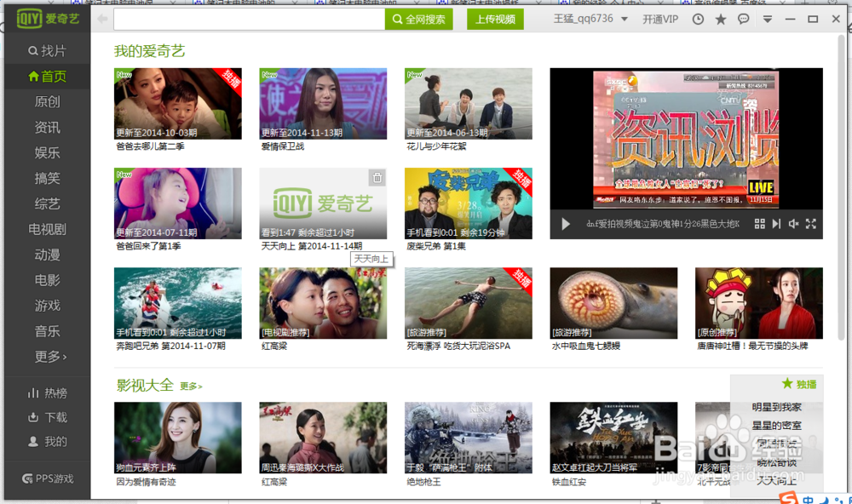Select 原创 channel in sidebar

coord(47,101)
